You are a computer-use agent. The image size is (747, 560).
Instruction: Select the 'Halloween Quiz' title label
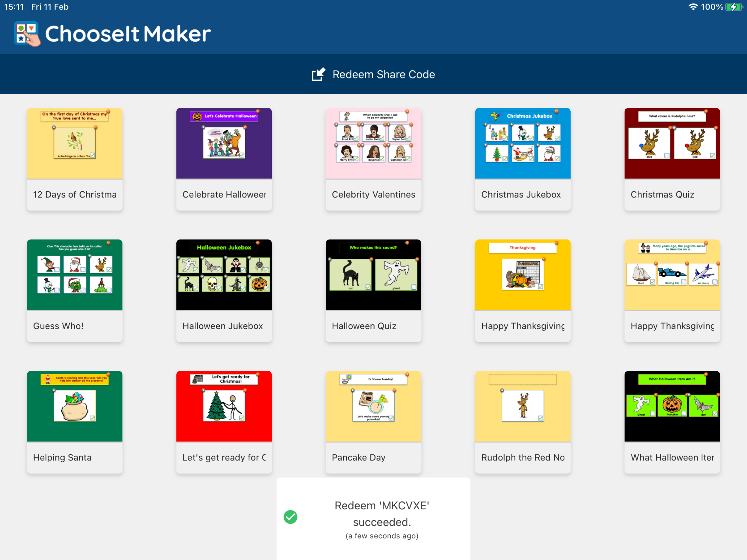coord(364,326)
